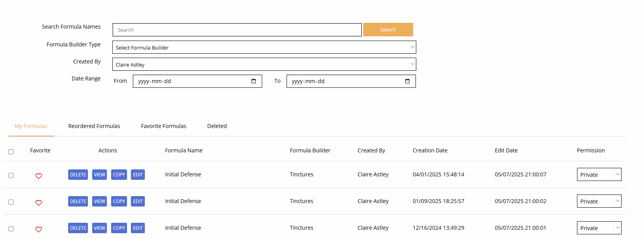This screenshot has width=644, height=239.
Task: Check the select-all checkbox in the table header
Action: tap(11, 152)
